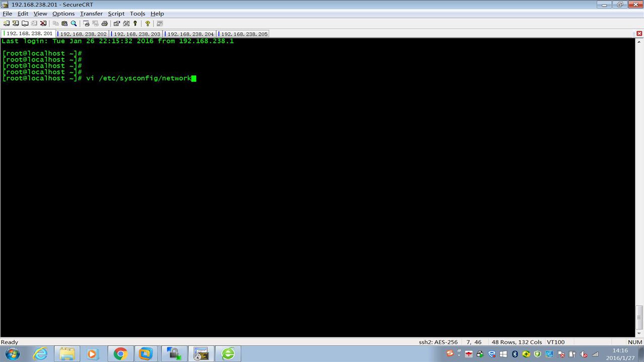Click the Bluetooth tray icon
The width and height of the screenshot is (644, 362).
tap(515, 354)
